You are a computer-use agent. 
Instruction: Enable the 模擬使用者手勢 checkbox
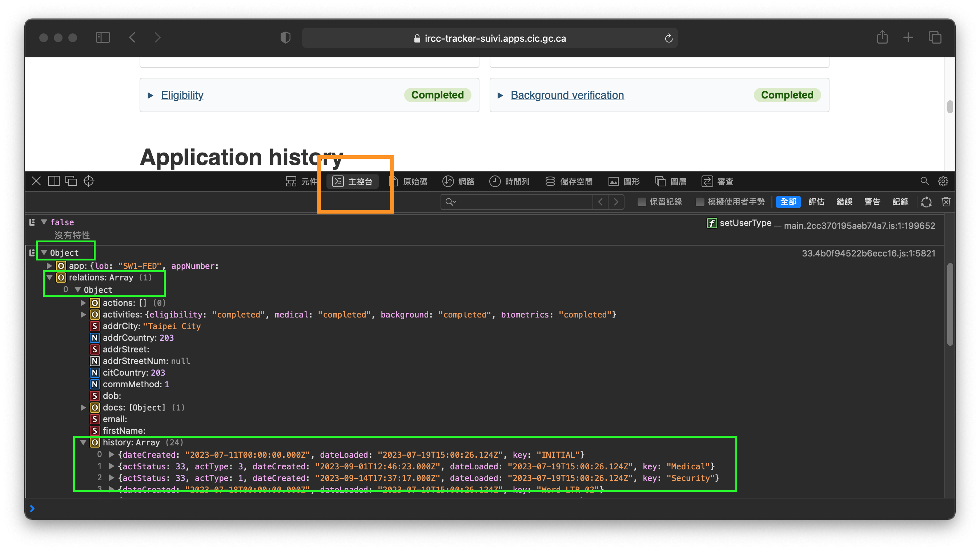[700, 202]
